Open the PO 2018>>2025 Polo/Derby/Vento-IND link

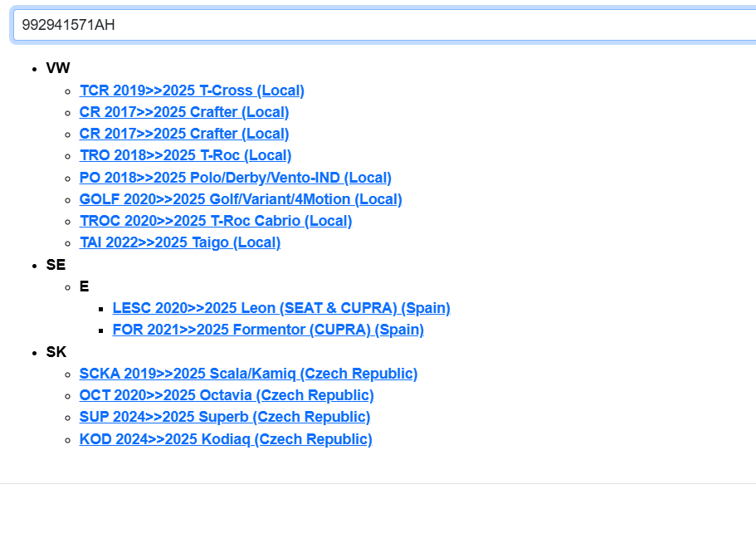click(235, 178)
